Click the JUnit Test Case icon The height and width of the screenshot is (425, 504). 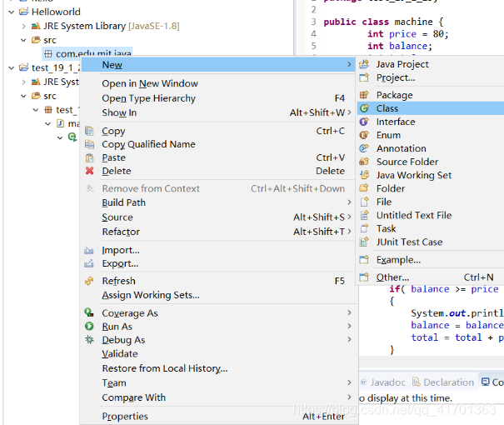pyautogui.click(x=364, y=242)
